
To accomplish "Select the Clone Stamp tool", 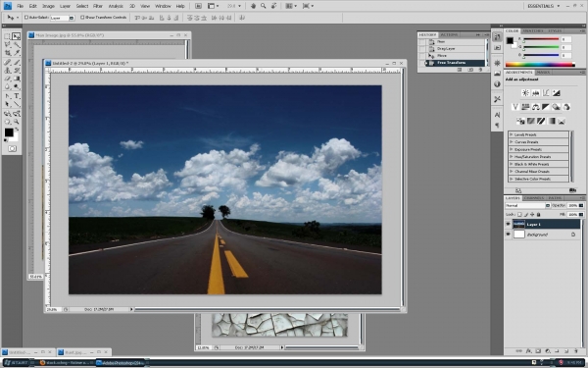I will pos(7,71).
